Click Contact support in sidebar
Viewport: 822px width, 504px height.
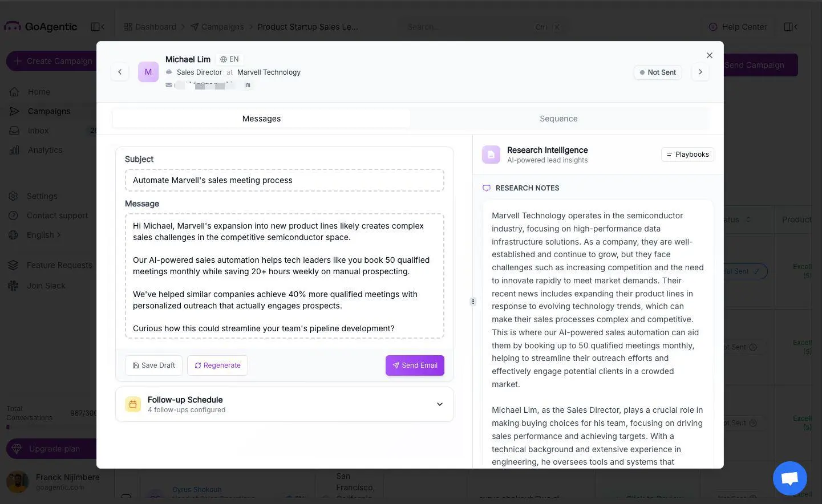click(57, 216)
